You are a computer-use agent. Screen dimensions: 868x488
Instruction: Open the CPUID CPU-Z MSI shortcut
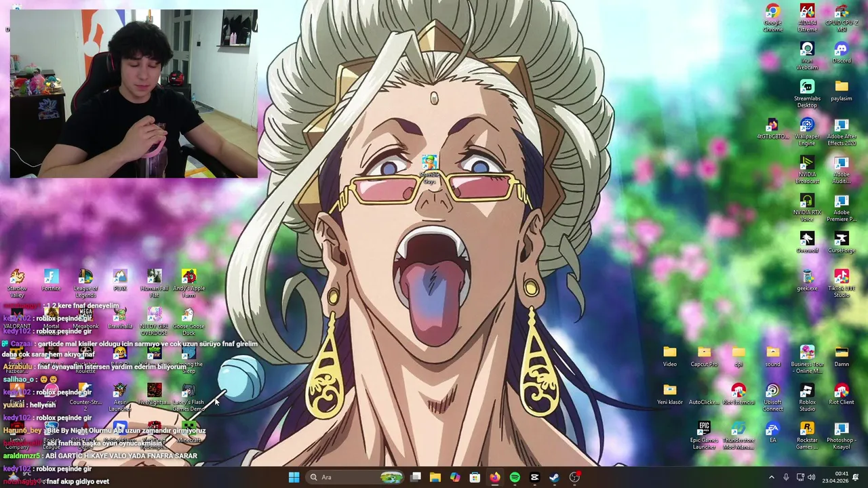[842, 18]
